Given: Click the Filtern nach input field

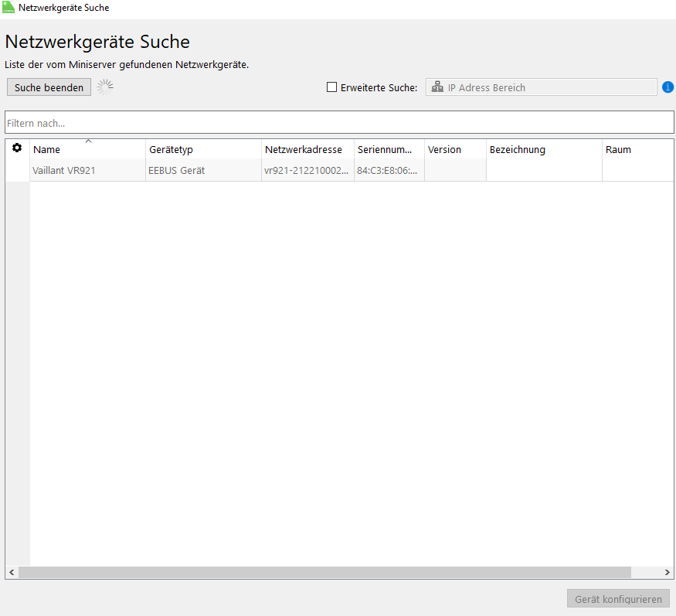Looking at the screenshot, I should (338, 123).
